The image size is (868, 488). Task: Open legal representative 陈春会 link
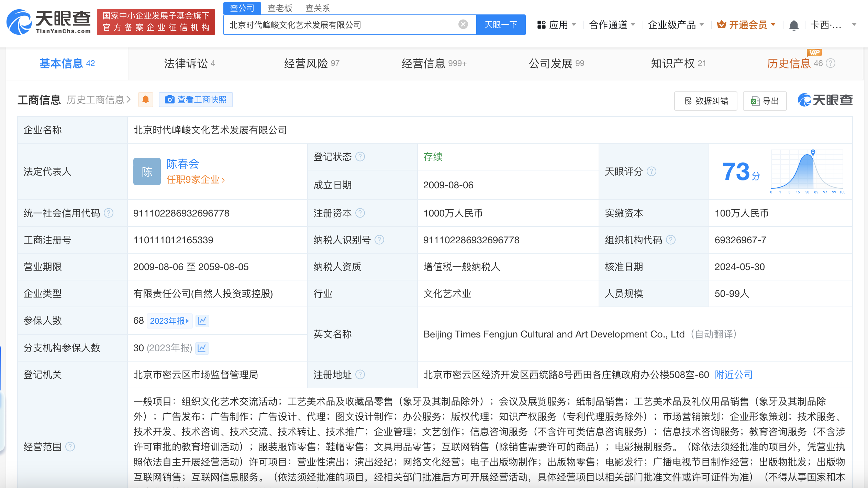182,164
